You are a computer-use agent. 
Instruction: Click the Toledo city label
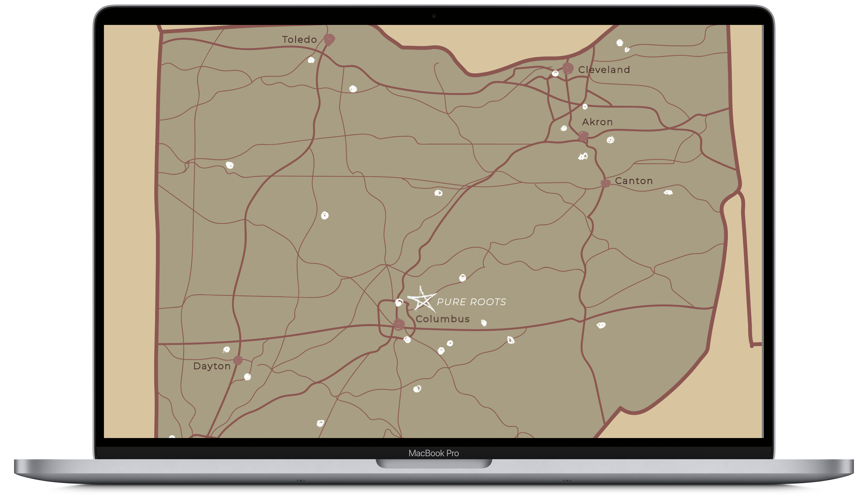pos(299,40)
